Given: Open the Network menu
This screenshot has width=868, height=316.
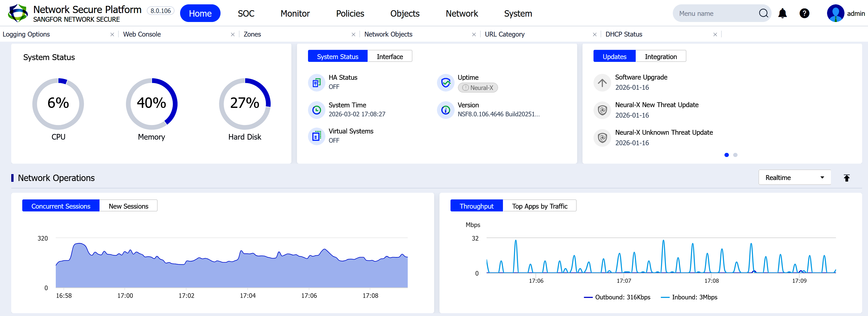Looking at the screenshot, I should pyautogui.click(x=462, y=14).
